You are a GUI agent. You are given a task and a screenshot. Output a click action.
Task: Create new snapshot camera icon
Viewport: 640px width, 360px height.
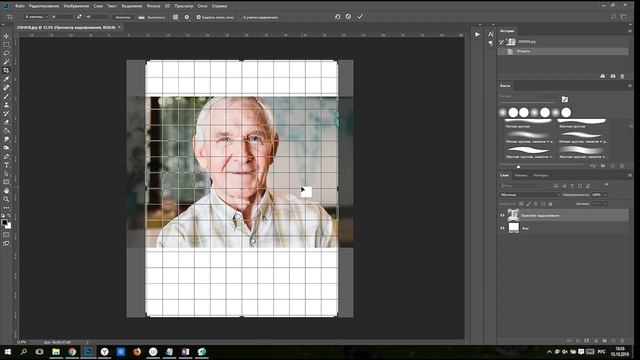click(x=613, y=76)
